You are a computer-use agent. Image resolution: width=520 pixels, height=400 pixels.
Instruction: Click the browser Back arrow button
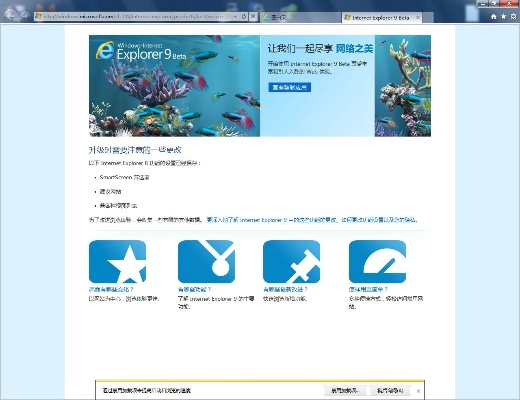click(12, 15)
